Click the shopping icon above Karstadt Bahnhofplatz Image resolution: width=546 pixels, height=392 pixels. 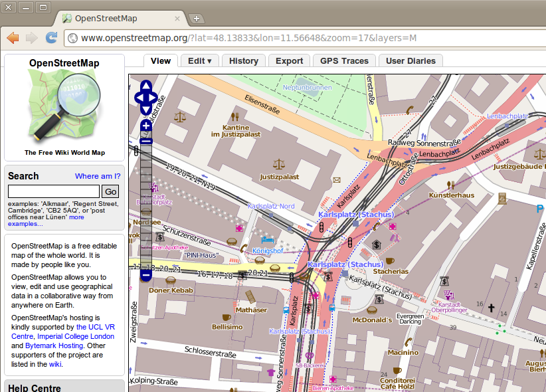click(153, 187)
